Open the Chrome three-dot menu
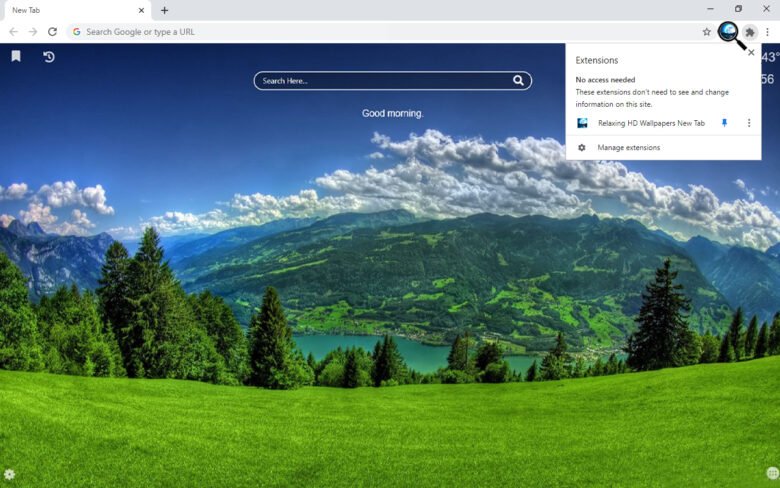This screenshot has width=780, height=488. tap(768, 32)
